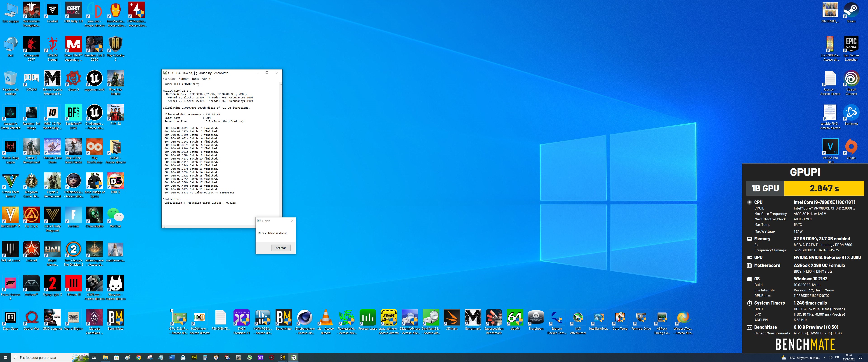The image size is (868, 362).
Task: Select the Ubisoft Connect desktop icon
Action: 851,83
